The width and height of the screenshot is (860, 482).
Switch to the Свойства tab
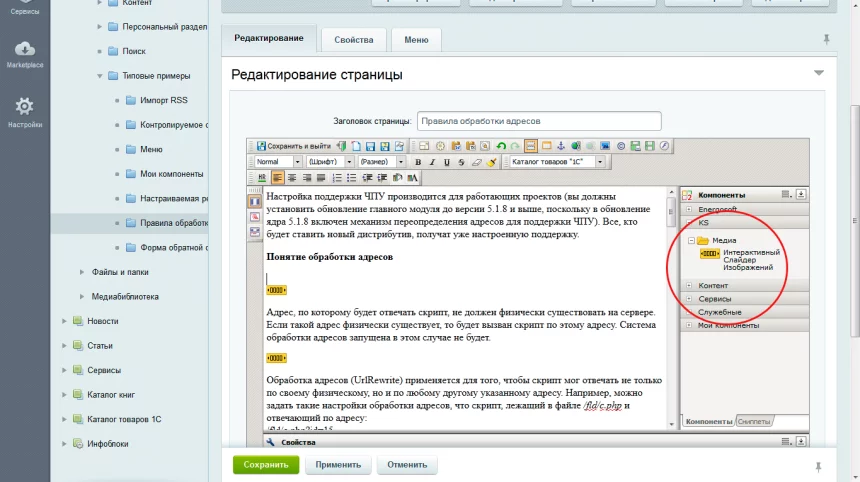click(x=355, y=40)
